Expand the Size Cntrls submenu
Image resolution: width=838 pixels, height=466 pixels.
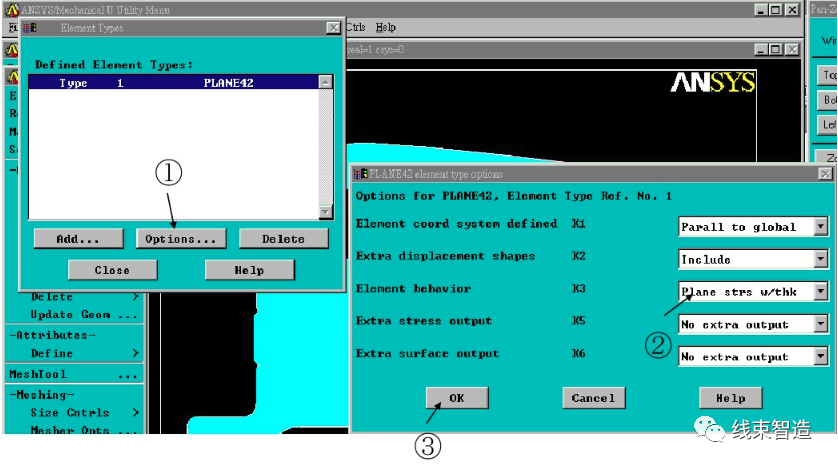83,413
